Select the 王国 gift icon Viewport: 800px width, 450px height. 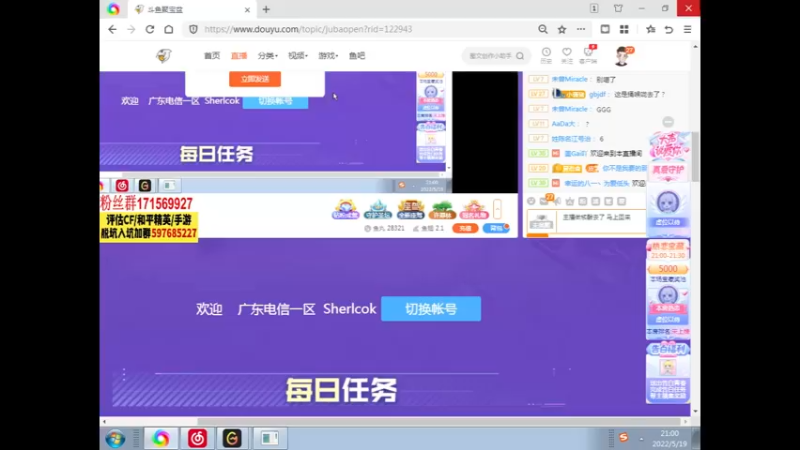(x=410, y=209)
